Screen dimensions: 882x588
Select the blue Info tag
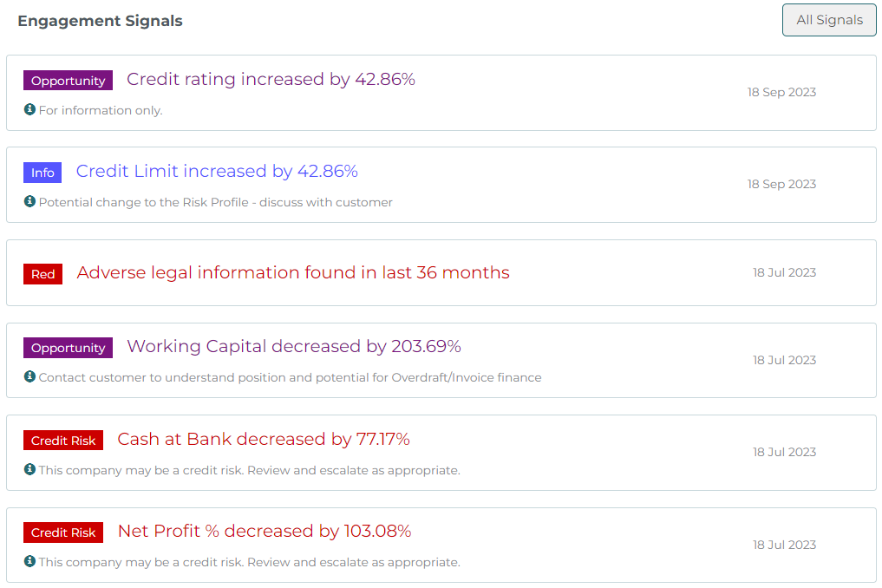click(42, 173)
